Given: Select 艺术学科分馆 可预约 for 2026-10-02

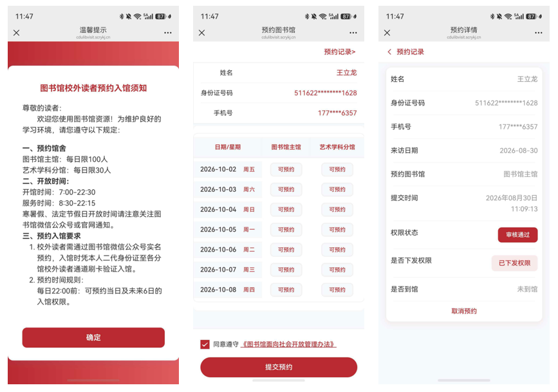Looking at the screenshot, I should point(337,169).
